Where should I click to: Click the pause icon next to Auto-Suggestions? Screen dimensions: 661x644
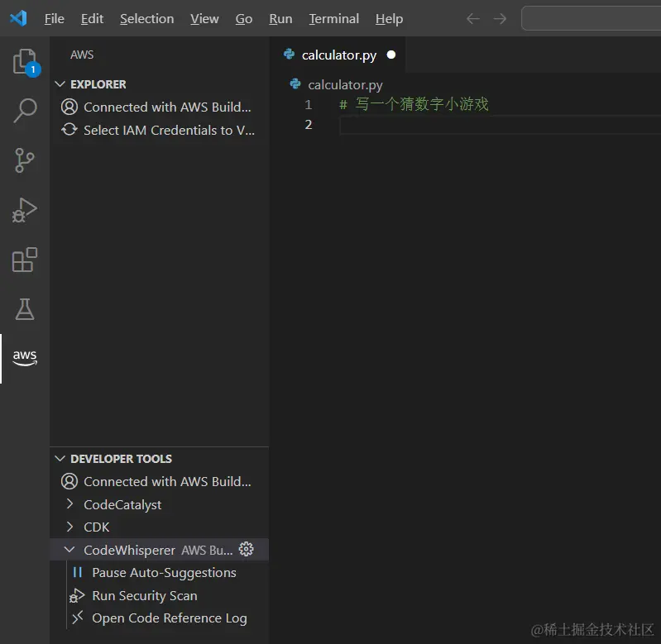78,572
